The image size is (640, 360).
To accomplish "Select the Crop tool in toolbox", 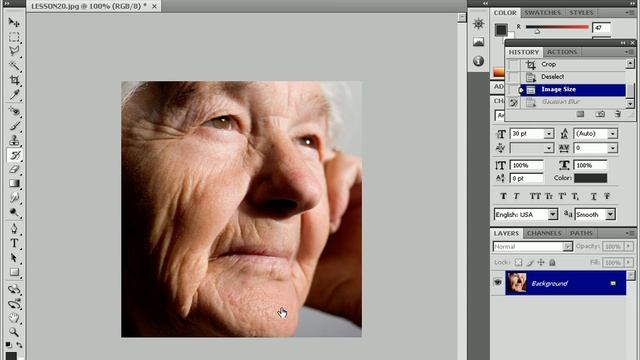I will click(x=14, y=80).
